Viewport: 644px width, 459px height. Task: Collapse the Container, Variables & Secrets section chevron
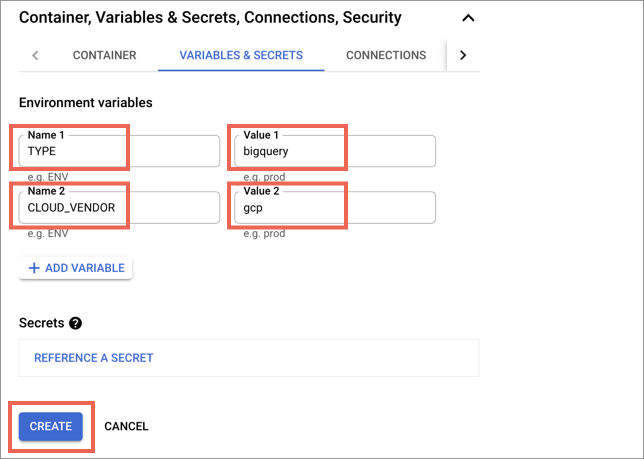[468, 18]
